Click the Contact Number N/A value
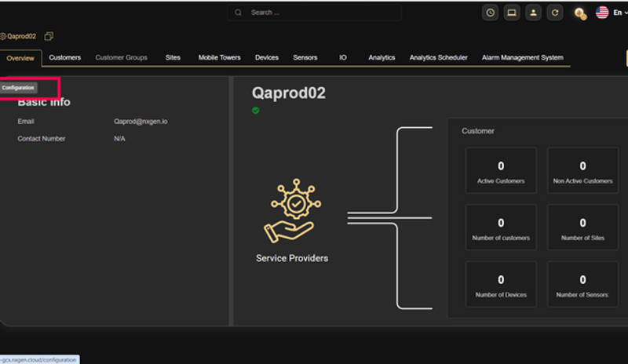628x364 pixels. click(x=119, y=139)
